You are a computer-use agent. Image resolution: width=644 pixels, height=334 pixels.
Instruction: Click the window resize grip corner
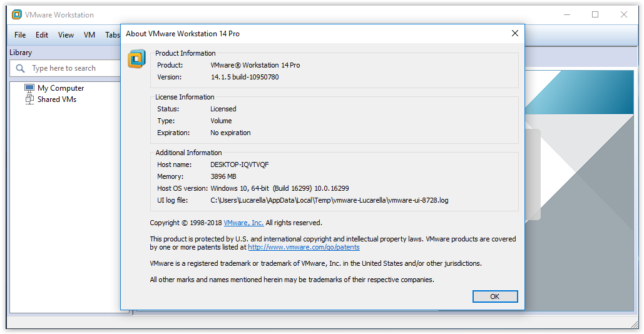tap(635, 325)
